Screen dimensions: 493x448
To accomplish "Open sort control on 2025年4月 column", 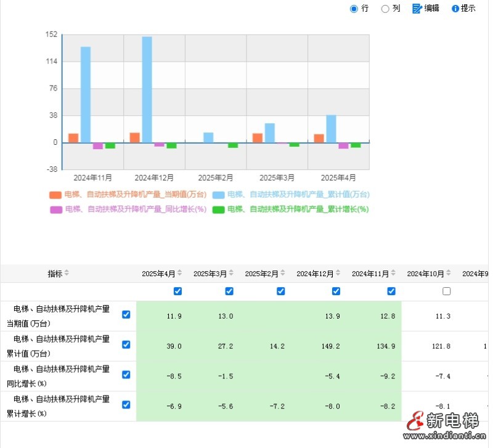I will tap(179, 273).
